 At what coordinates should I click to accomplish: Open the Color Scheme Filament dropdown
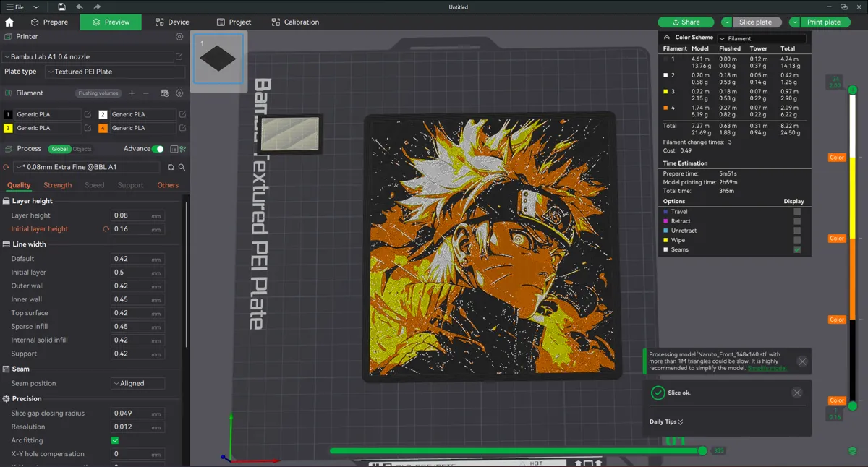[761, 38]
